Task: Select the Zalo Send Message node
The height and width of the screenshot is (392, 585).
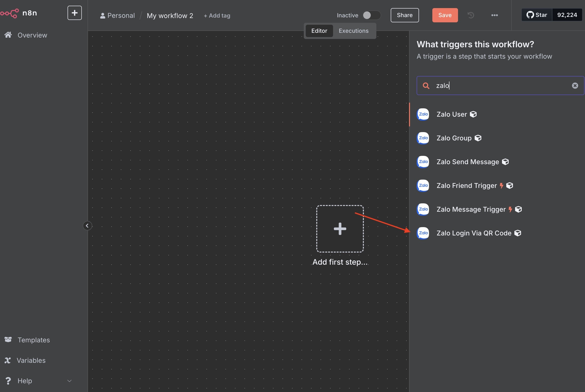Action: [x=497, y=162]
